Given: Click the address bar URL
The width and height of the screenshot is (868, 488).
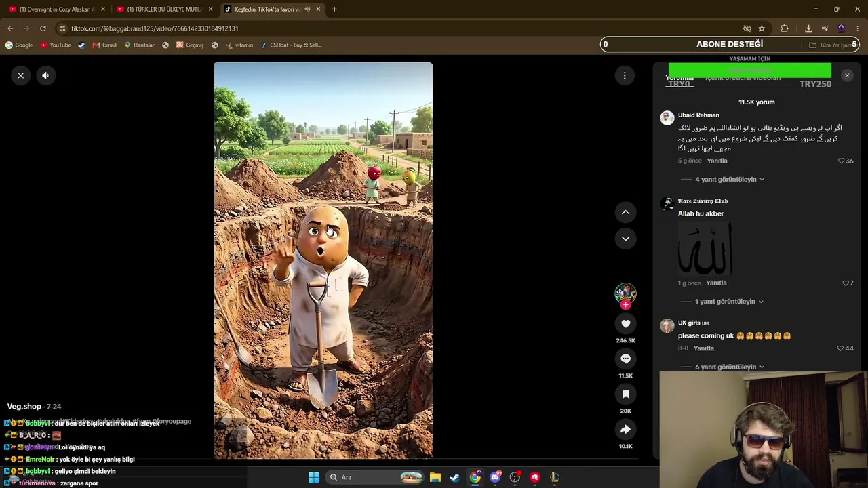Looking at the screenshot, I should click(155, 28).
